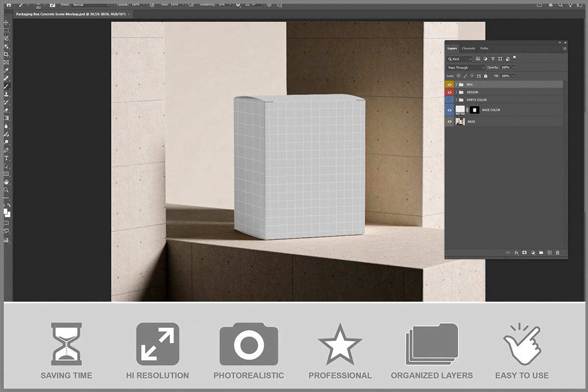
Task: Select the Gradient tool
Action: point(6,118)
